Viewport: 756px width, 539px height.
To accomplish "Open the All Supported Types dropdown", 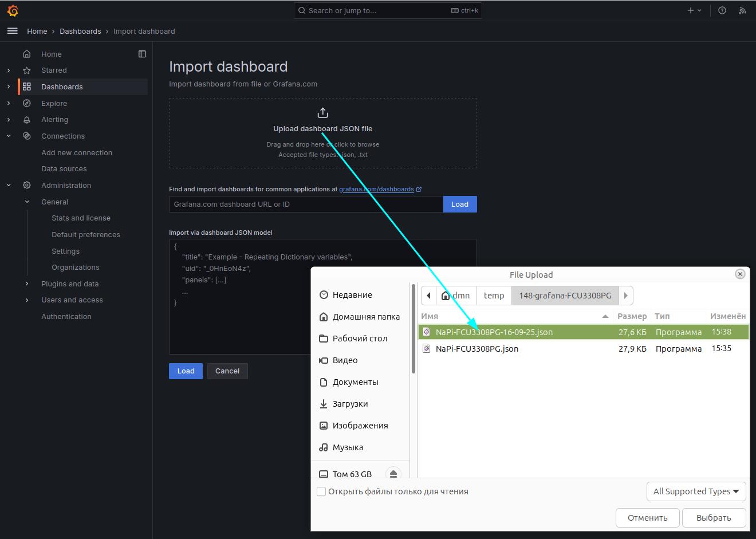I will coord(696,491).
